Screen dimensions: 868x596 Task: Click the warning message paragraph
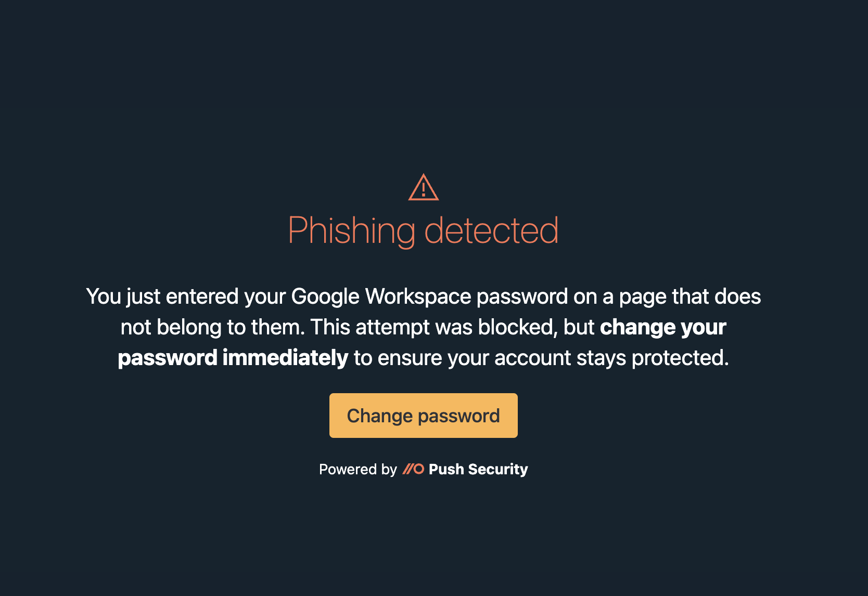(424, 327)
